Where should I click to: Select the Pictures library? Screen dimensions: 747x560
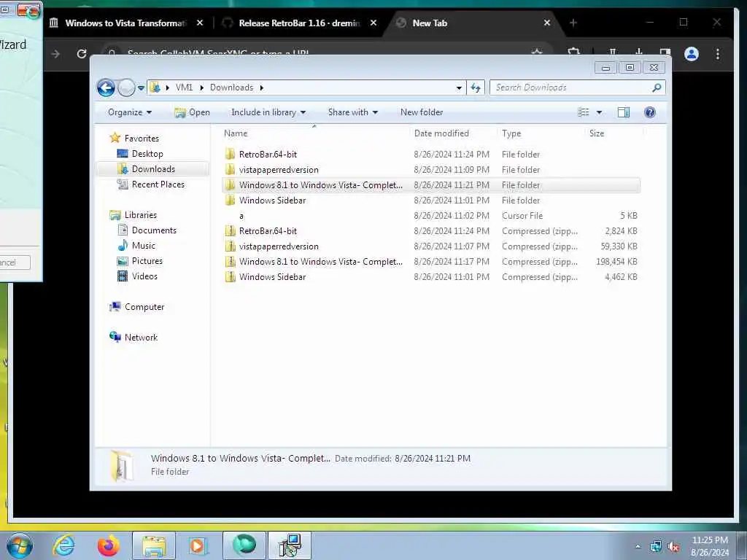[x=147, y=261]
